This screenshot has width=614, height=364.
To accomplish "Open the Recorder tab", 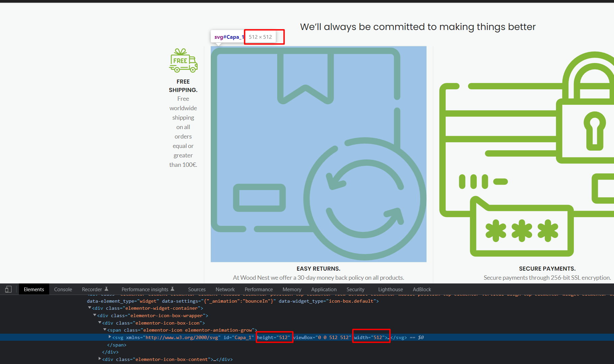I will [x=92, y=289].
